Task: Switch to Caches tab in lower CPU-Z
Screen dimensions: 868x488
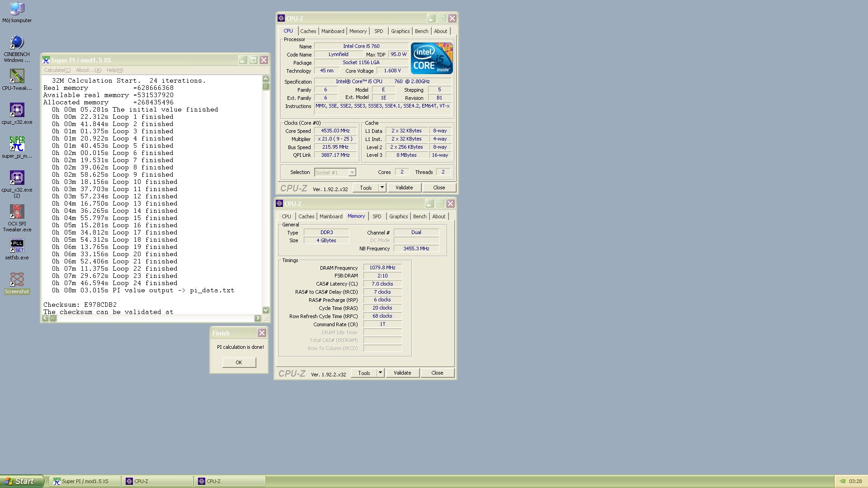Action: 306,216
